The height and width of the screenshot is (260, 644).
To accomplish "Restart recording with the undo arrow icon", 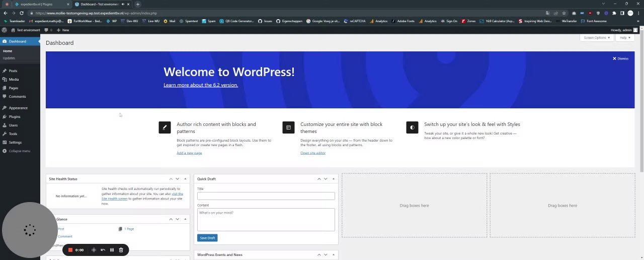I will point(103,250).
